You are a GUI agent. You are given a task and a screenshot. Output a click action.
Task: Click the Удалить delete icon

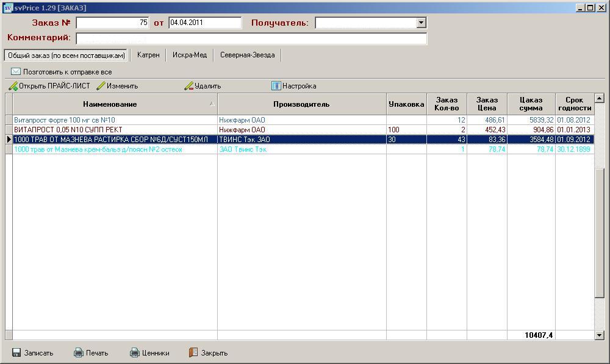[188, 86]
